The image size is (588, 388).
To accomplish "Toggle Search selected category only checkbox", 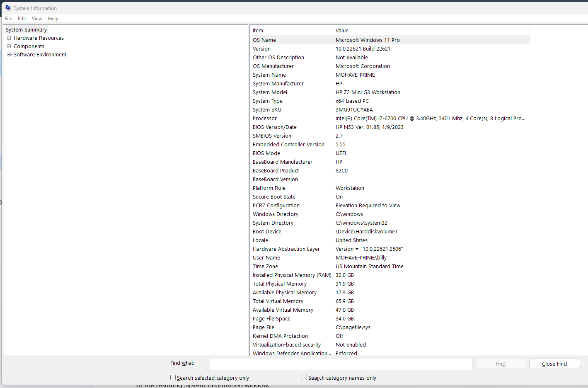I will (x=173, y=378).
